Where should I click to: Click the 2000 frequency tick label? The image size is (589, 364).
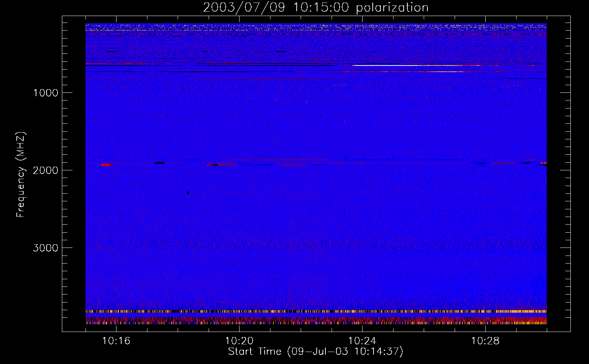click(x=46, y=170)
